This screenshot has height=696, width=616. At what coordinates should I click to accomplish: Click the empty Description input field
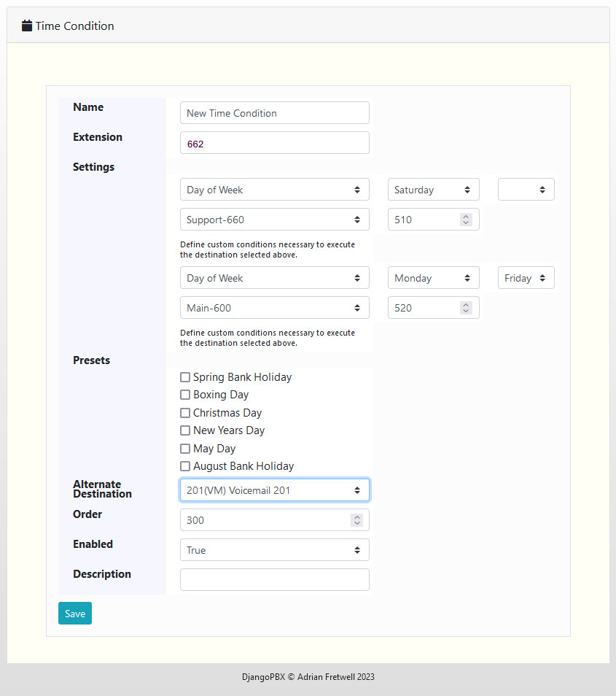(x=274, y=580)
